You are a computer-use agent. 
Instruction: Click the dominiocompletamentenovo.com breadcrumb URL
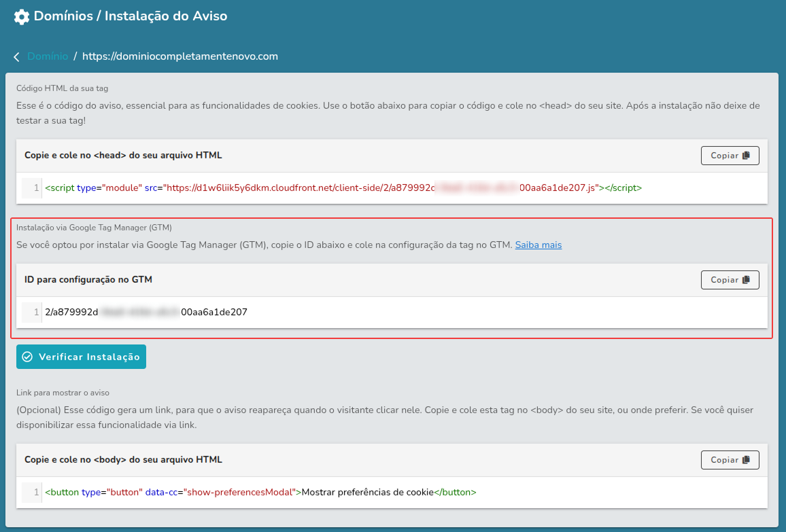pos(180,56)
